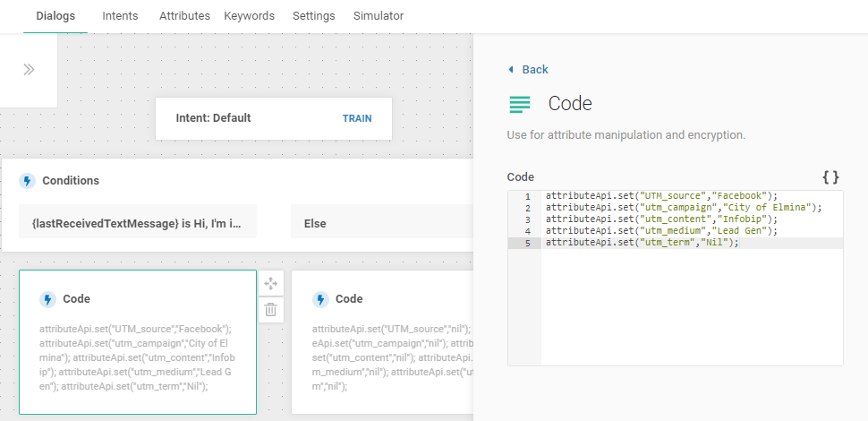Select the Code block with nil values
The image size is (868, 421).
point(382,342)
